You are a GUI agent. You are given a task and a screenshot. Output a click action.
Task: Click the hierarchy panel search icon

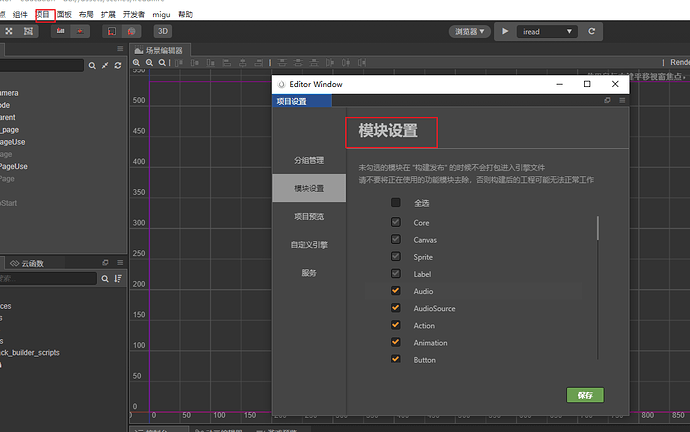click(x=92, y=66)
